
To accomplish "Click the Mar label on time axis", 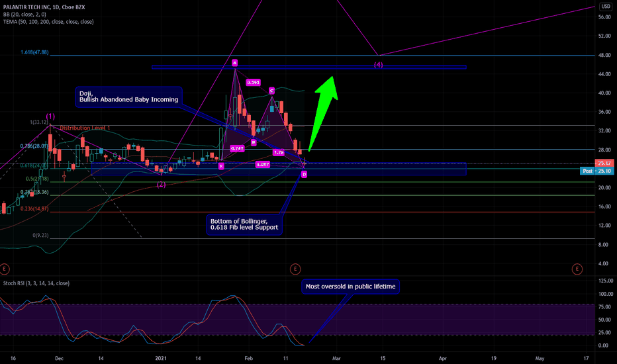I will pos(336,359).
